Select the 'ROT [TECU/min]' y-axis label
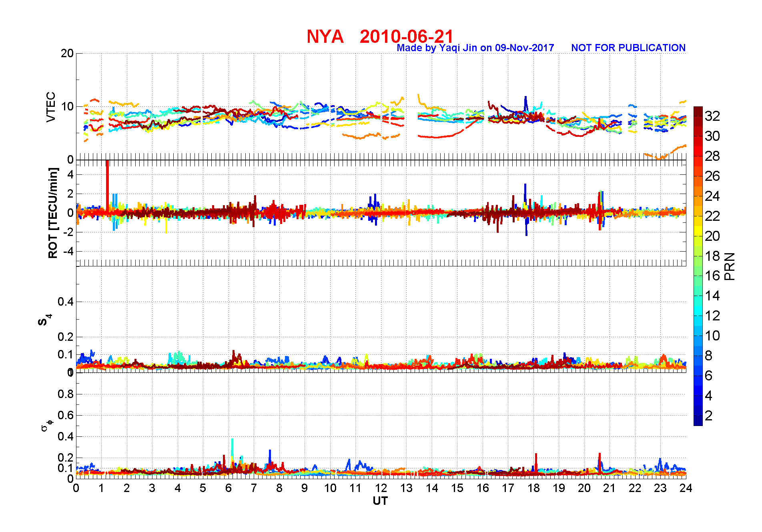The height and width of the screenshot is (532, 762). 53,213
